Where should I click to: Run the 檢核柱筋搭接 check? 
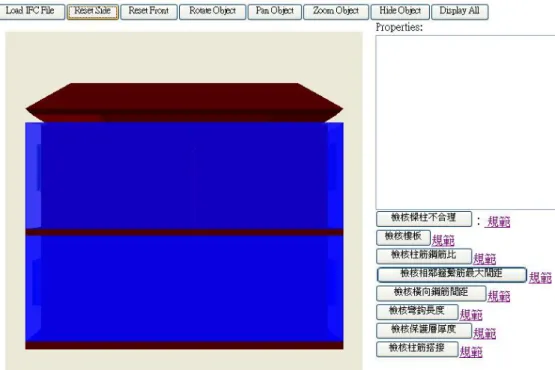click(x=417, y=349)
